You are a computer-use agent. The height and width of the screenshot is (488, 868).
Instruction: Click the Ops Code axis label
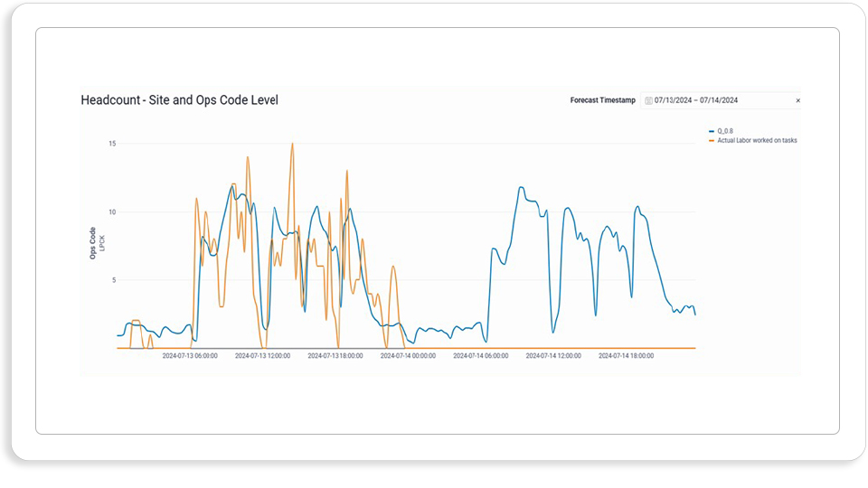(93, 243)
